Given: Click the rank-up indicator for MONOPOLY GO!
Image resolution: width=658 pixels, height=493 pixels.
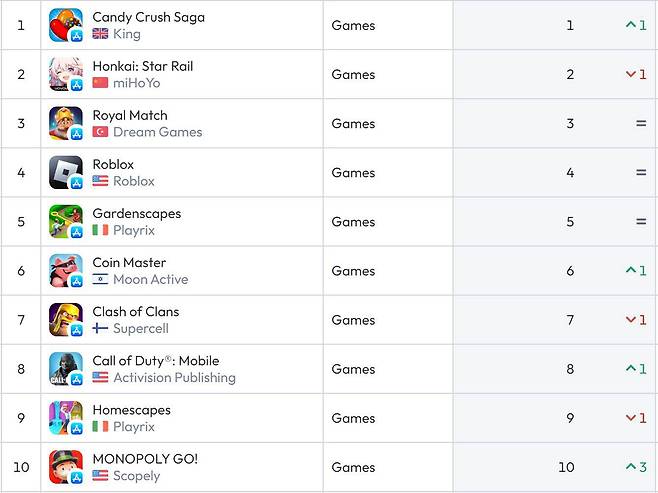Looking at the screenshot, I should coord(636,467).
